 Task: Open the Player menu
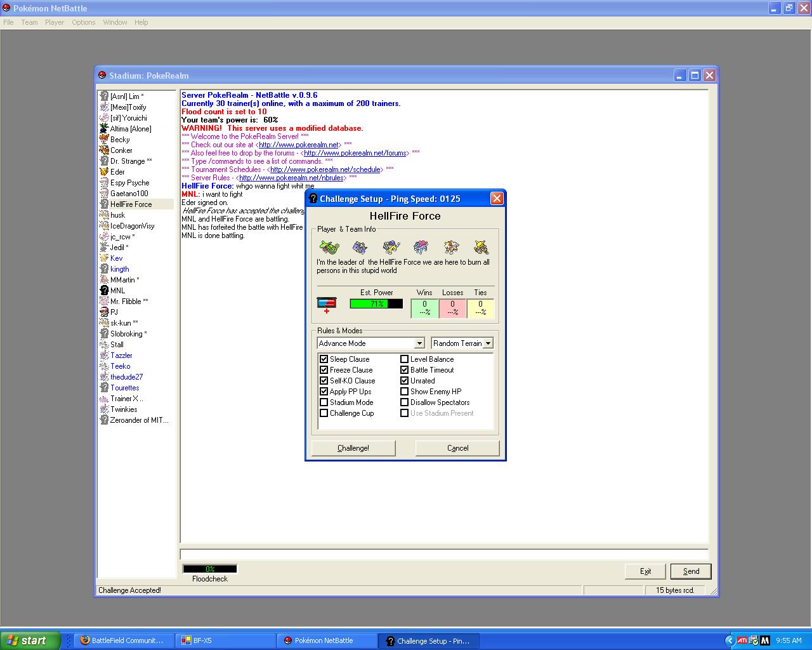click(55, 22)
